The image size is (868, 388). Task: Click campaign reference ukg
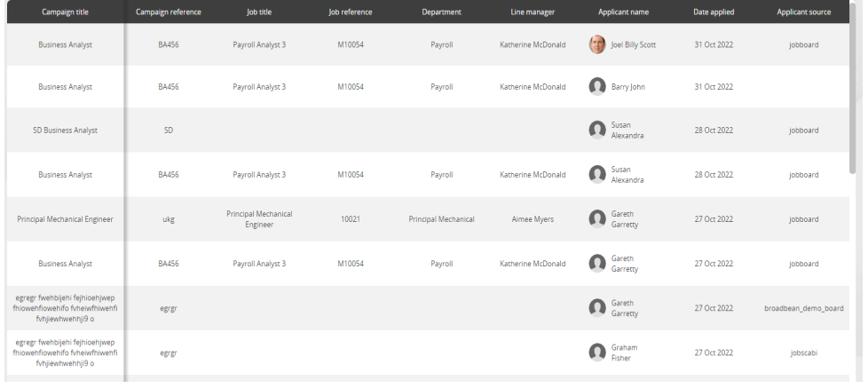169,219
